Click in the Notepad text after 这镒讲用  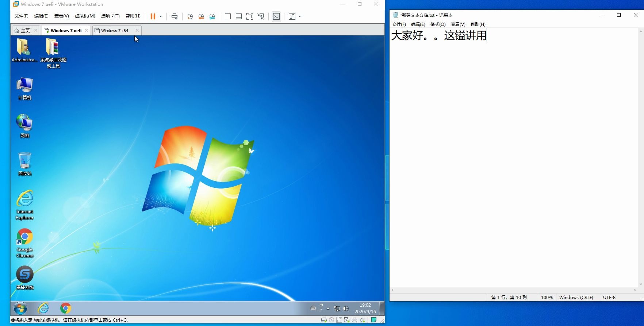tap(488, 36)
